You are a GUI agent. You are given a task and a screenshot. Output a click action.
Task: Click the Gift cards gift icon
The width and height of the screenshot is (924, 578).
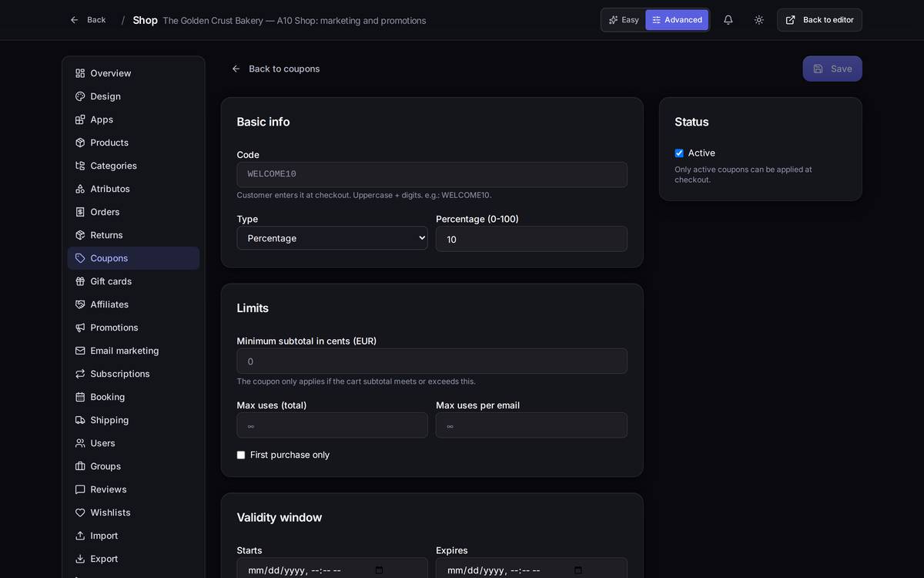click(x=80, y=281)
